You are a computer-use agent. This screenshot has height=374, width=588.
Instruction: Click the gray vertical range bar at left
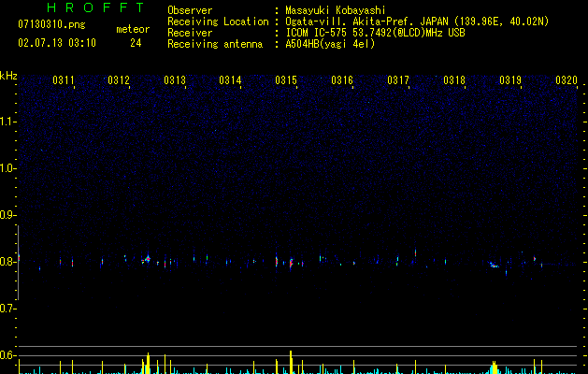pyautogui.click(x=18, y=263)
